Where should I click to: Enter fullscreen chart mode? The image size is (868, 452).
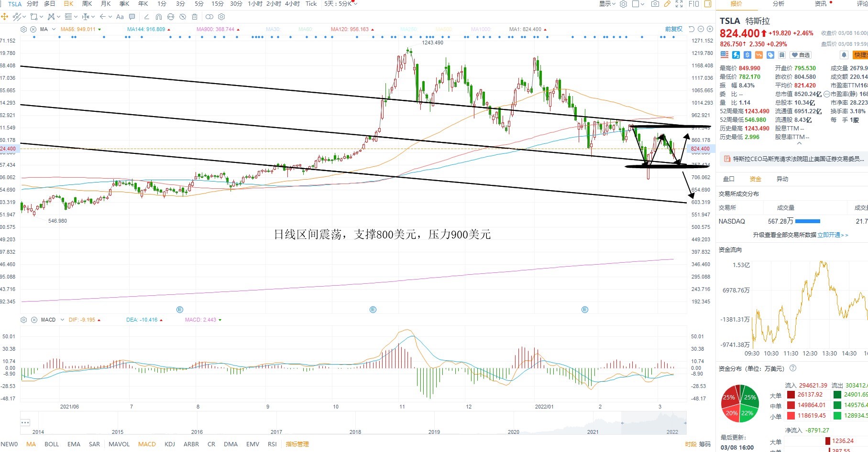pos(679,4)
